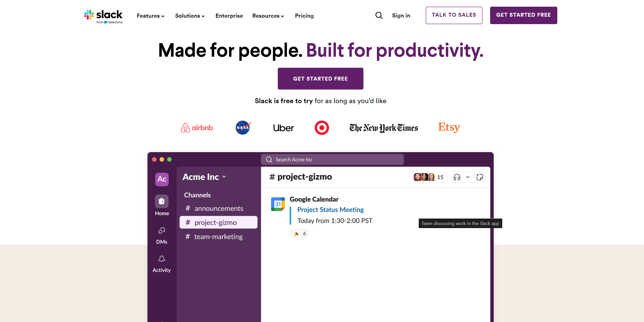644x322 pixels.
Task: Click 'Today from 1:30-2:00 PST' text
Action: [x=335, y=221]
